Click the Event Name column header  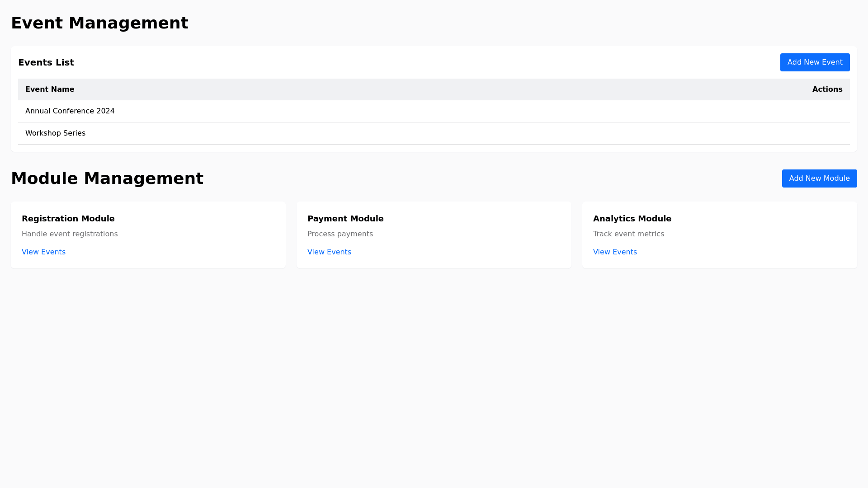[50, 89]
